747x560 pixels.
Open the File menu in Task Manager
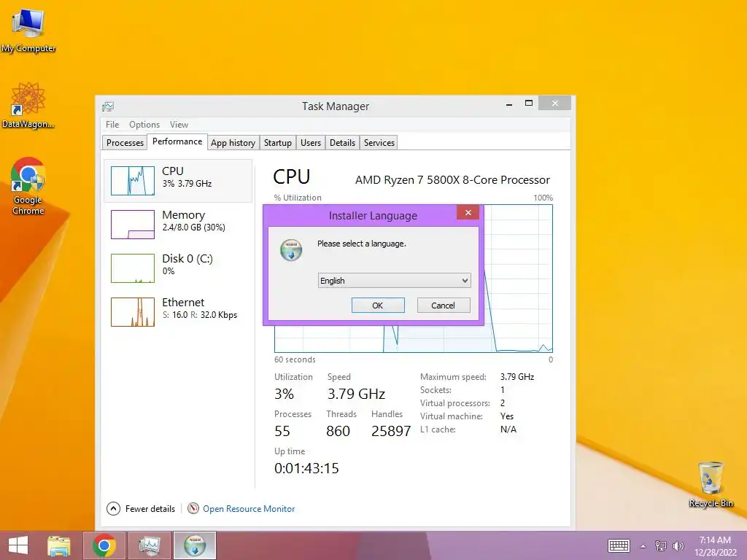click(112, 124)
